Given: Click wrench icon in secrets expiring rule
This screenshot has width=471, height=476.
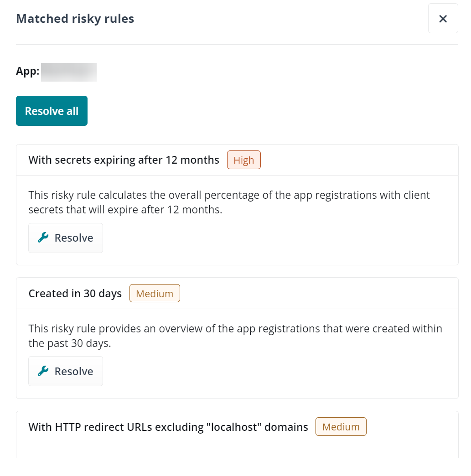Looking at the screenshot, I should [43, 238].
